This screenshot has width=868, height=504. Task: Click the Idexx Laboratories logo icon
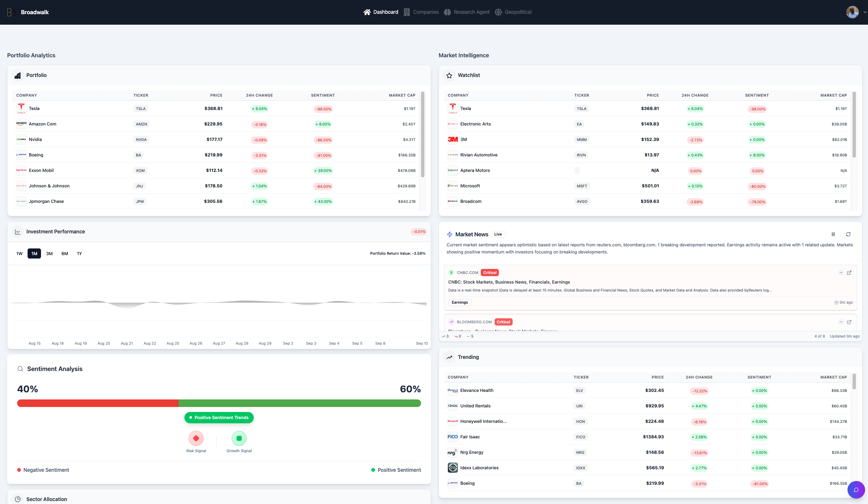pos(453,468)
